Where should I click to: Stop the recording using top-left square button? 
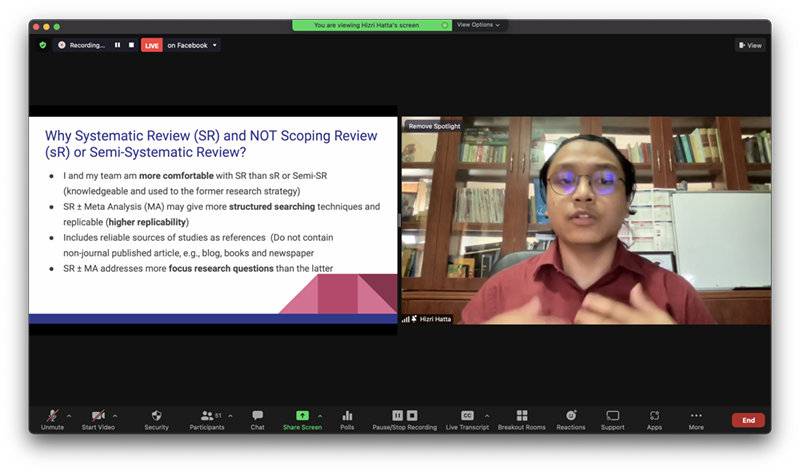click(132, 45)
